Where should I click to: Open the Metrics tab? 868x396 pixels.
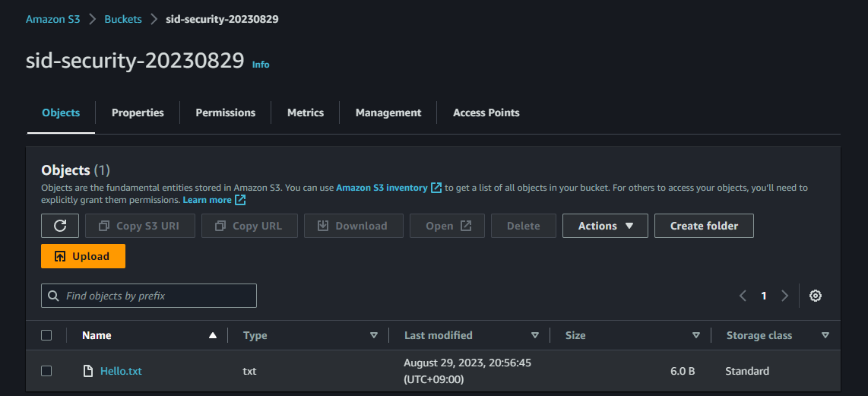coord(306,113)
